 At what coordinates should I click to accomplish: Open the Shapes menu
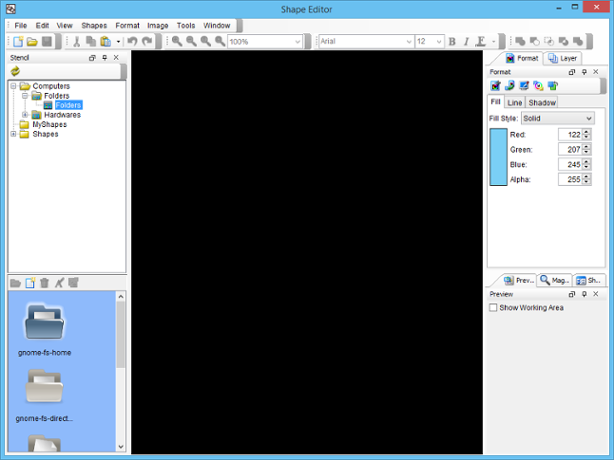[x=94, y=25]
